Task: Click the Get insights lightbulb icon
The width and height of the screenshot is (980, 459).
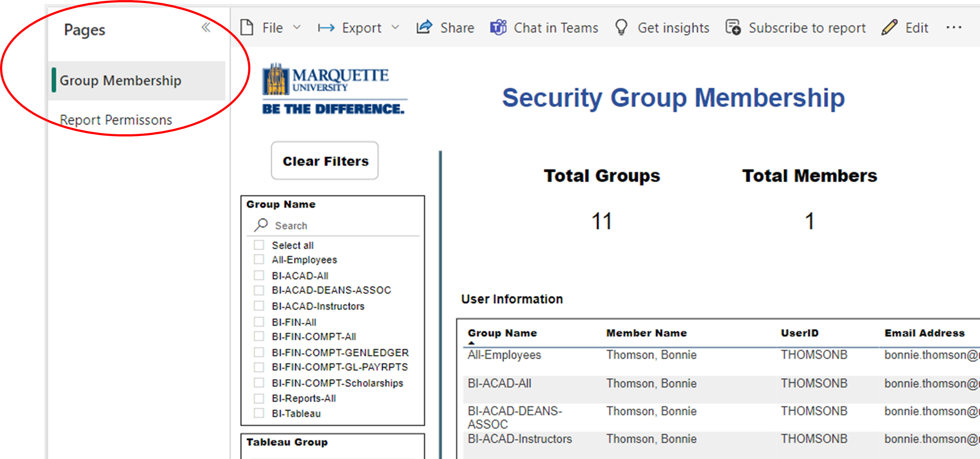Action: [621, 27]
